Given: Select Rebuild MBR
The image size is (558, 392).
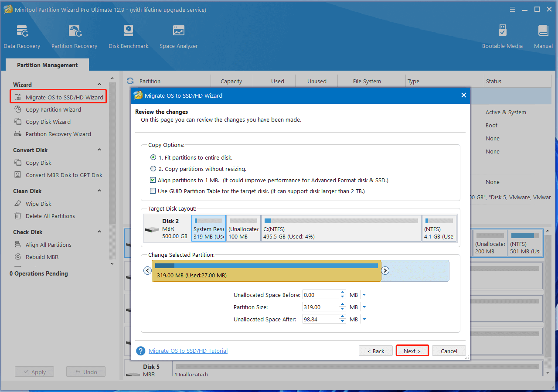Looking at the screenshot, I should point(42,257).
